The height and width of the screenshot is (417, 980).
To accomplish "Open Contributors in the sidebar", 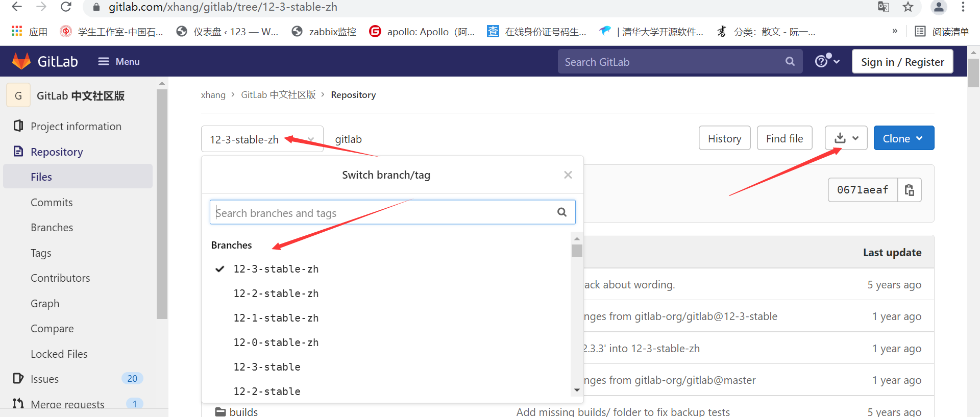I will pyautogui.click(x=60, y=278).
